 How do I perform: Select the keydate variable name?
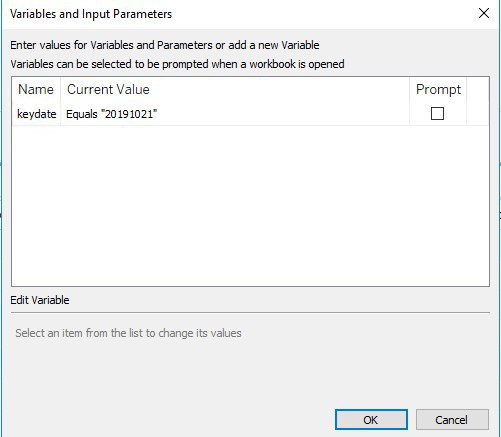[x=36, y=114]
